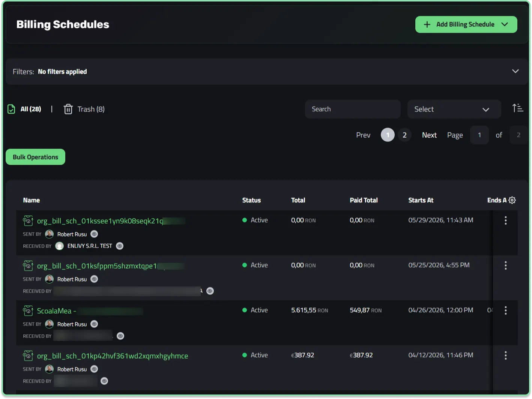532x399 pixels.
Task: Open org_bill_sch_01kp42hvf361wd2xqmxhgyhmce link
Action: [x=113, y=356]
